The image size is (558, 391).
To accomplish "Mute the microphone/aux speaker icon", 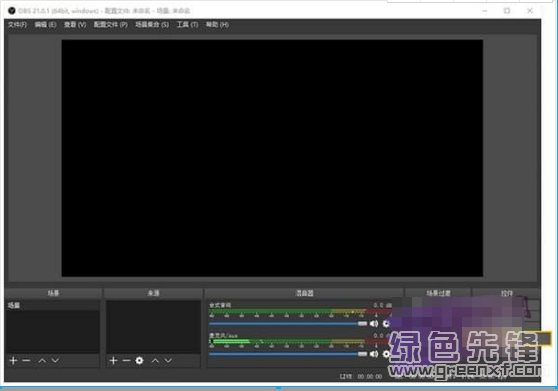I will (374, 354).
